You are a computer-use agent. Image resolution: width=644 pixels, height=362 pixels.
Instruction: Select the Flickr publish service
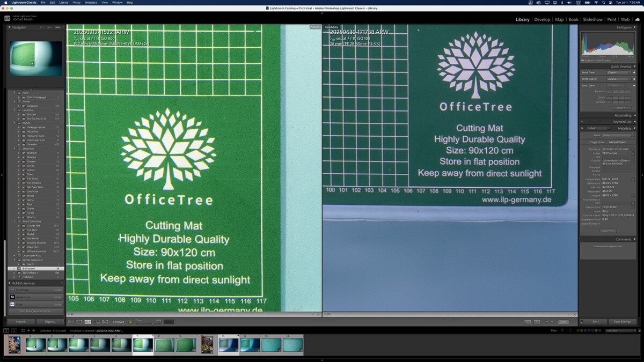(35, 304)
